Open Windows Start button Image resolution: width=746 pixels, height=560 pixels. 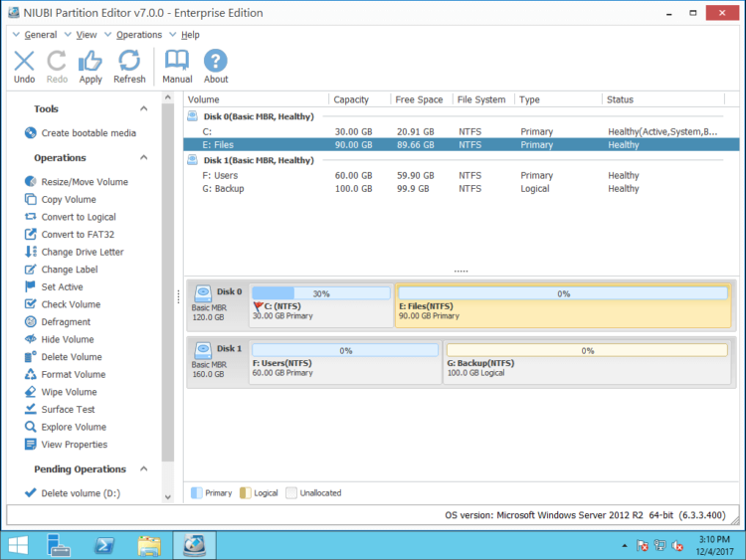(18, 545)
